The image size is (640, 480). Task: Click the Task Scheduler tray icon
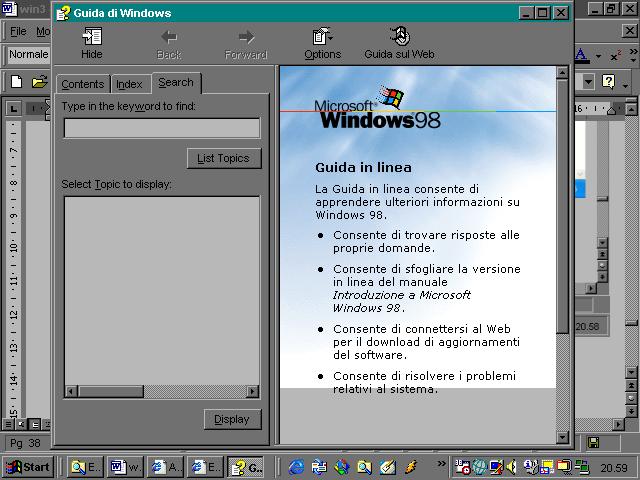[x=462, y=467]
